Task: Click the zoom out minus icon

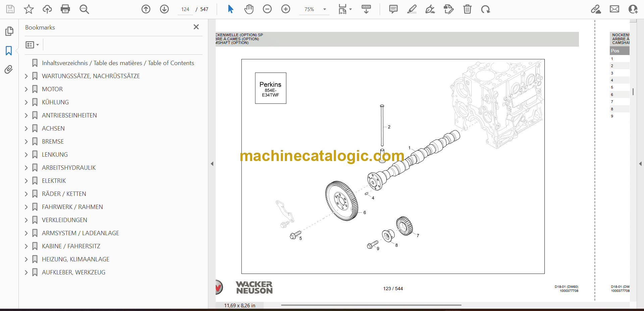Action: tap(267, 9)
